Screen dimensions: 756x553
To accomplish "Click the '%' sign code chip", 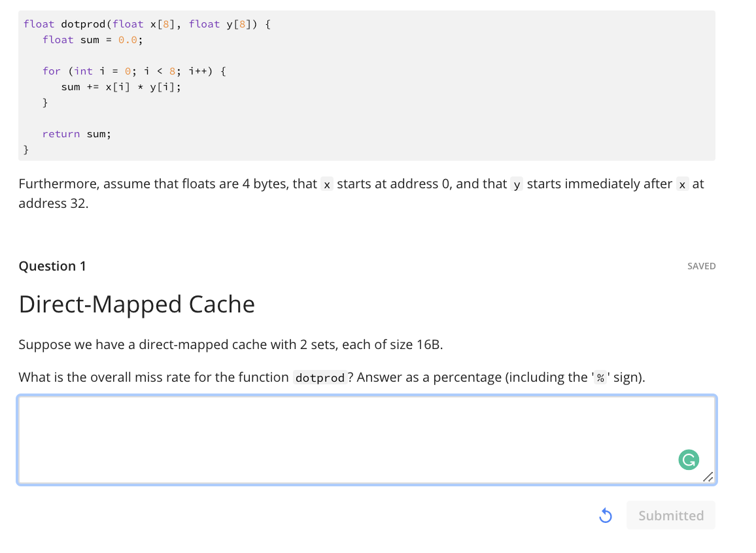I will click(600, 377).
